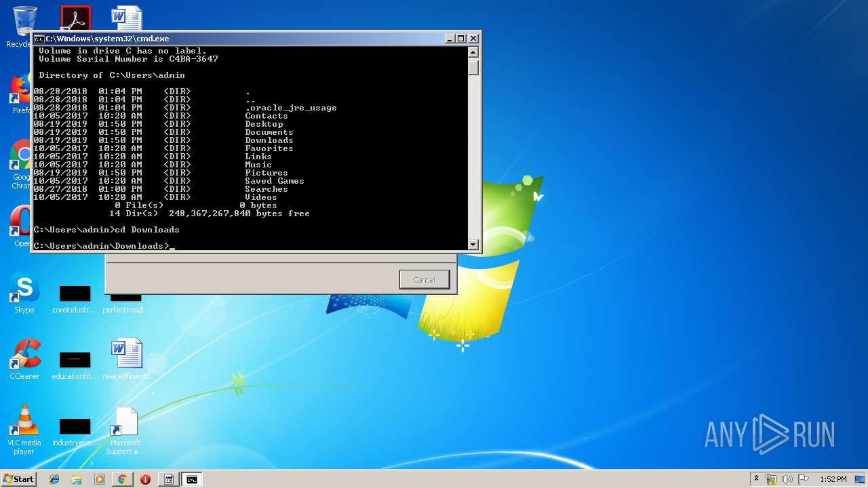Click the 'Searches' directory entry
The height and width of the screenshot is (488, 868).
coord(267,189)
